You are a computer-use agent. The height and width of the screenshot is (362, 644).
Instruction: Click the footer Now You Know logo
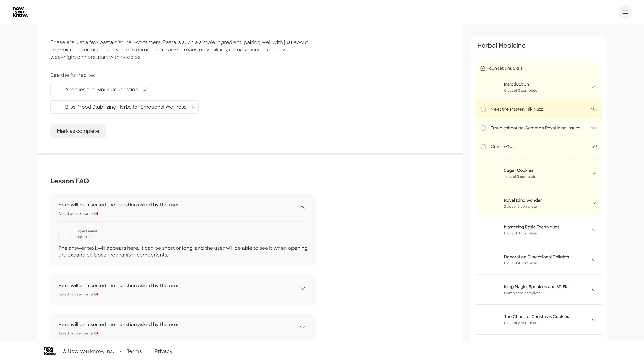[x=50, y=351]
